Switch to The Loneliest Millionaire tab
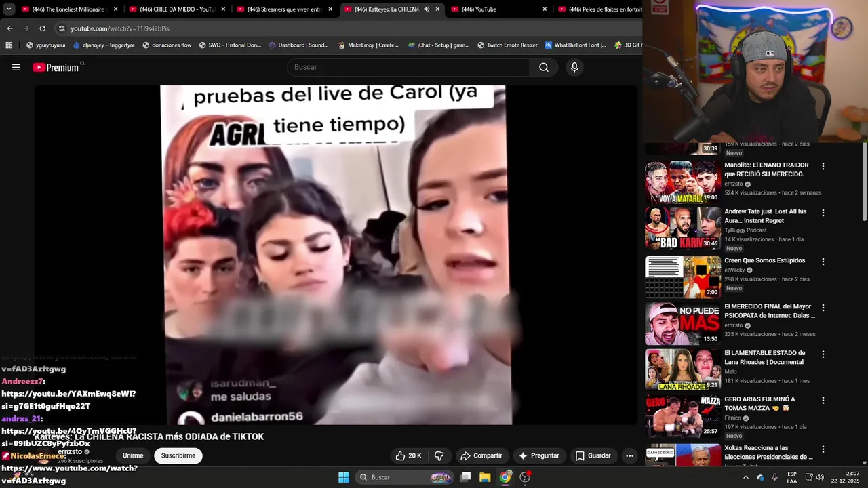The height and width of the screenshot is (488, 868). click(x=70, y=9)
